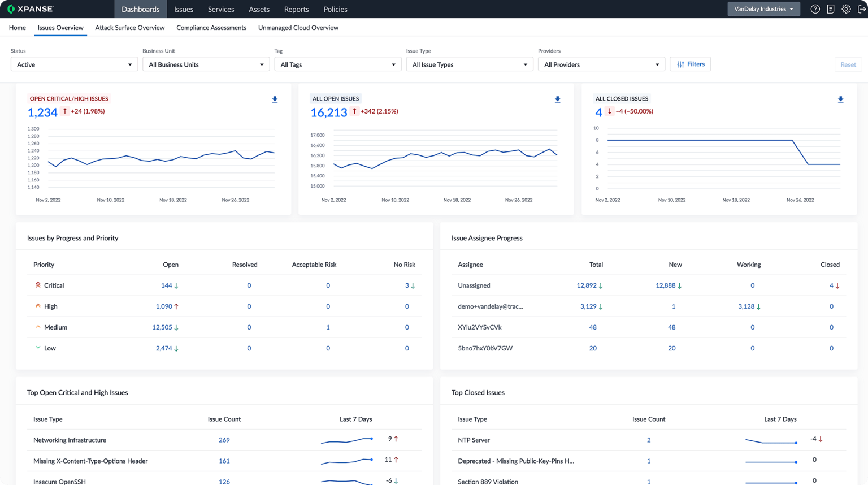The width and height of the screenshot is (868, 485).
Task: Switch to the Attack Surface Overview tab
Action: click(130, 27)
